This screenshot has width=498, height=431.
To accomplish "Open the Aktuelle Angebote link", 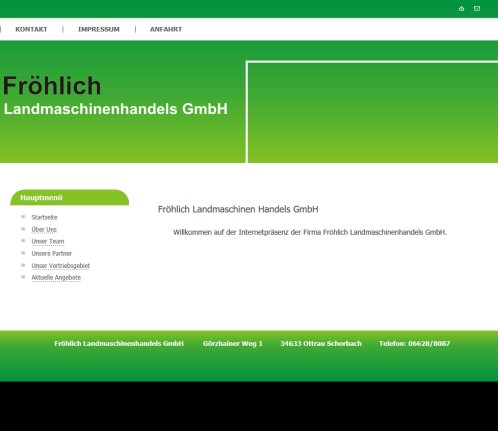I will coord(56,277).
